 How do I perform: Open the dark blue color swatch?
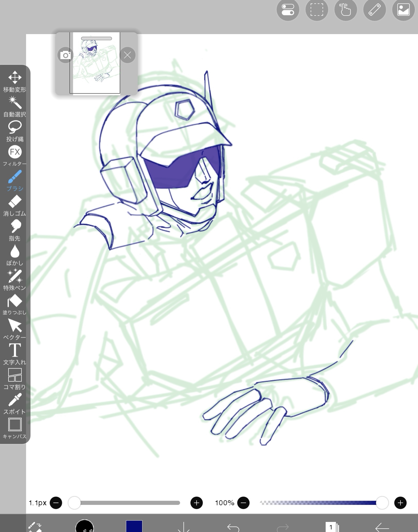[134, 526]
